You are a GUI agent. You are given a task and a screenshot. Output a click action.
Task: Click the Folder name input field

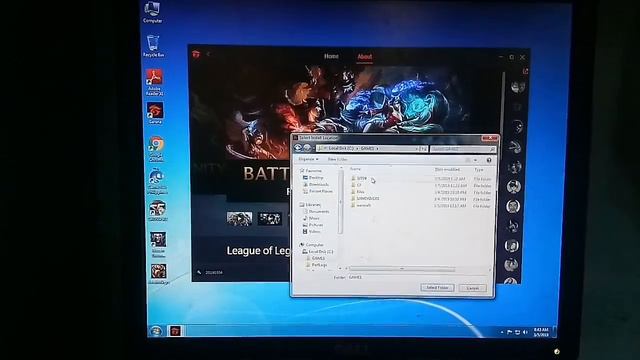point(417,277)
